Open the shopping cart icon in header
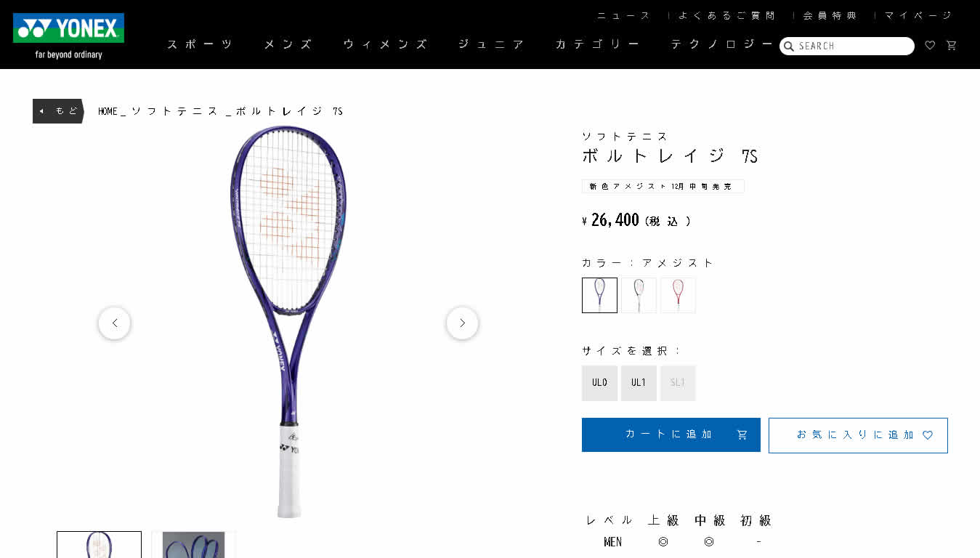The width and height of the screenshot is (980, 558). pyautogui.click(x=951, y=46)
